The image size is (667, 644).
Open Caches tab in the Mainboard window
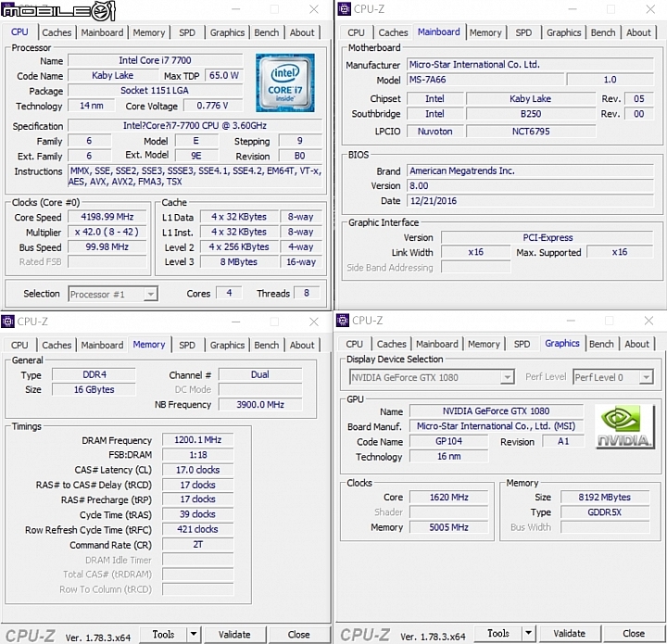tap(393, 32)
